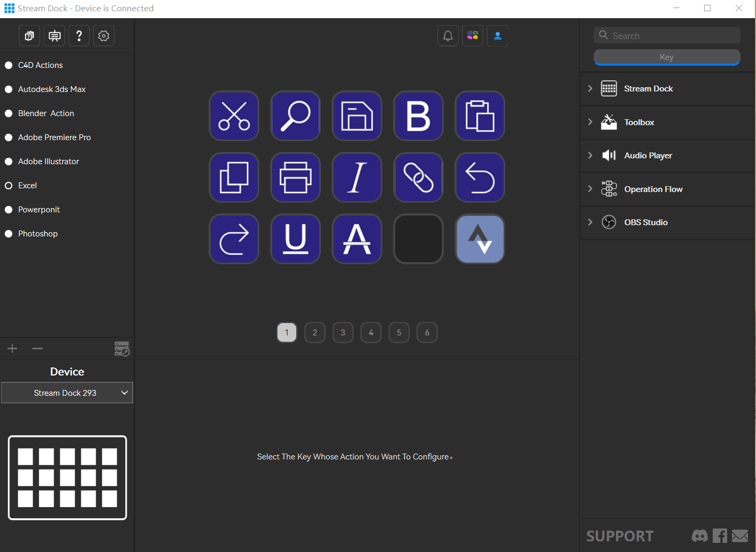The height and width of the screenshot is (552, 756).
Task: Open the email support icon
Action: 740,535
